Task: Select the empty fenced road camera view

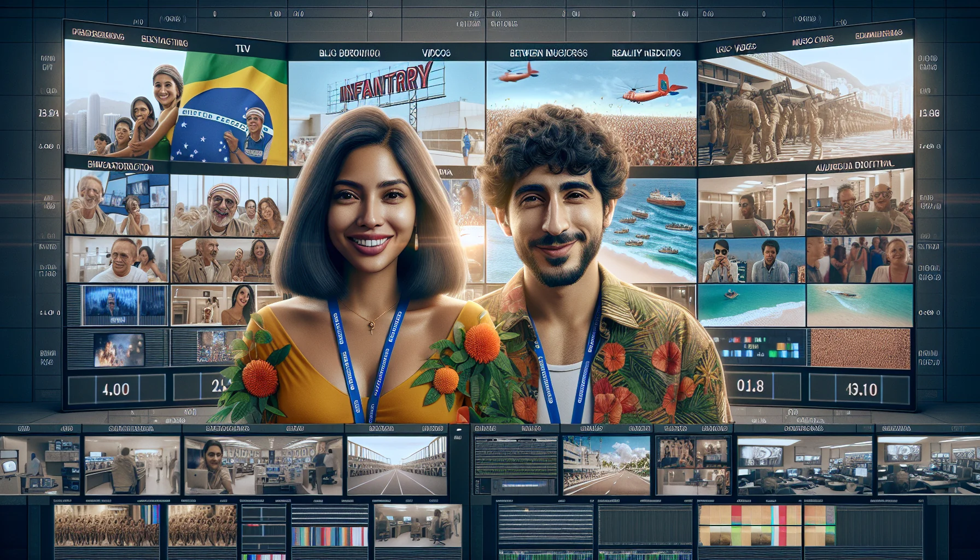Action: tap(397, 466)
